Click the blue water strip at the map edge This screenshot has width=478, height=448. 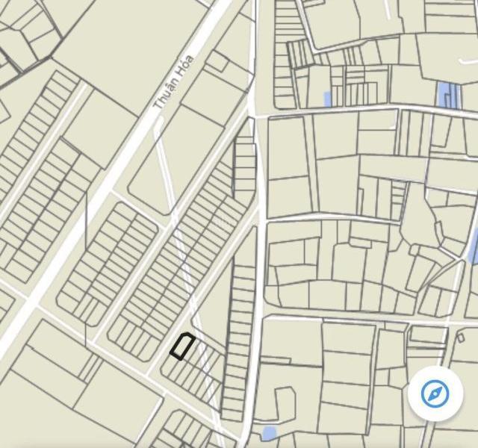[x=473, y=244]
